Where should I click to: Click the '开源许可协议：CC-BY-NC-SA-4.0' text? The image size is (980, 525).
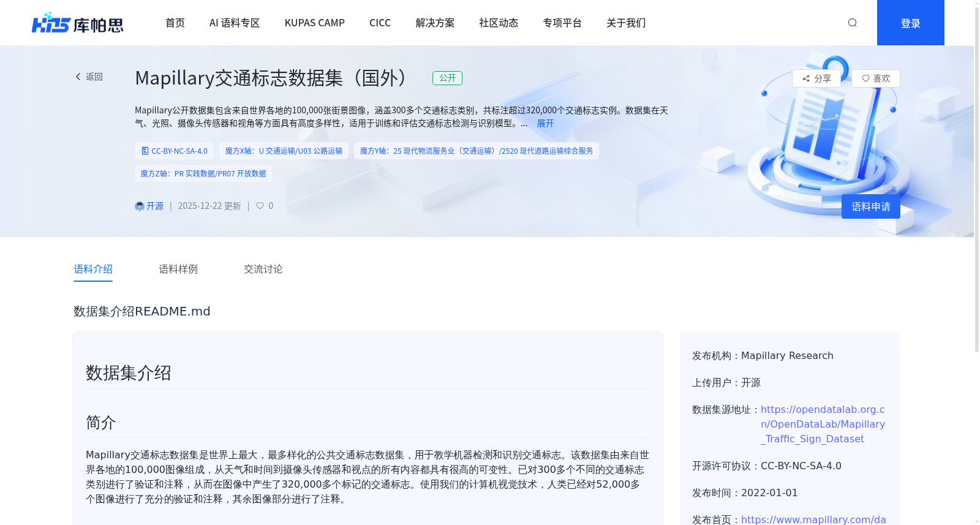tap(767, 466)
